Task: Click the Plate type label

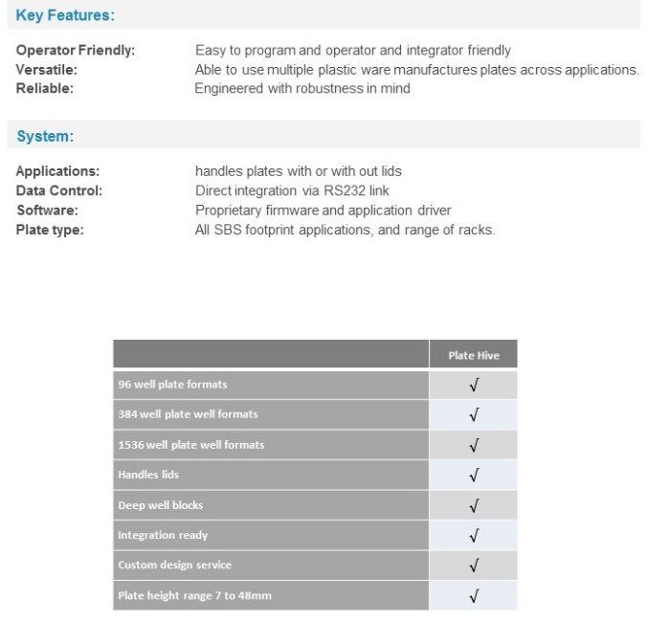Action: click(x=49, y=230)
